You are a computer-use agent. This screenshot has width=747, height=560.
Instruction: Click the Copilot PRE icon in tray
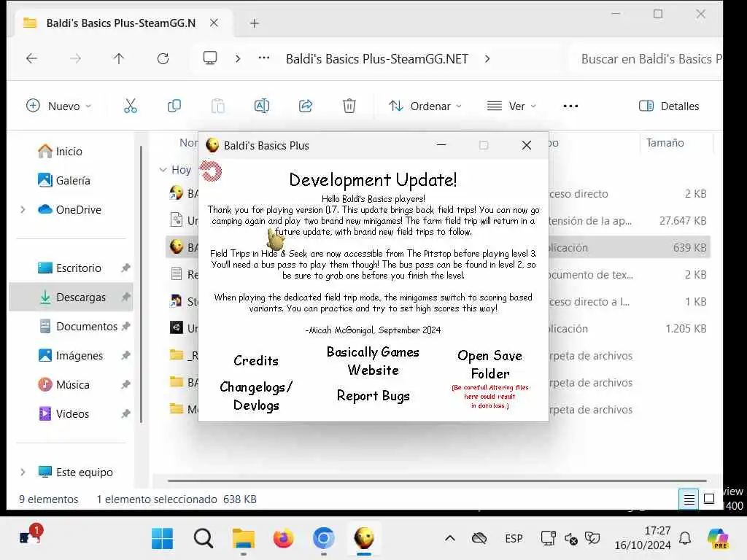point(718,539)
